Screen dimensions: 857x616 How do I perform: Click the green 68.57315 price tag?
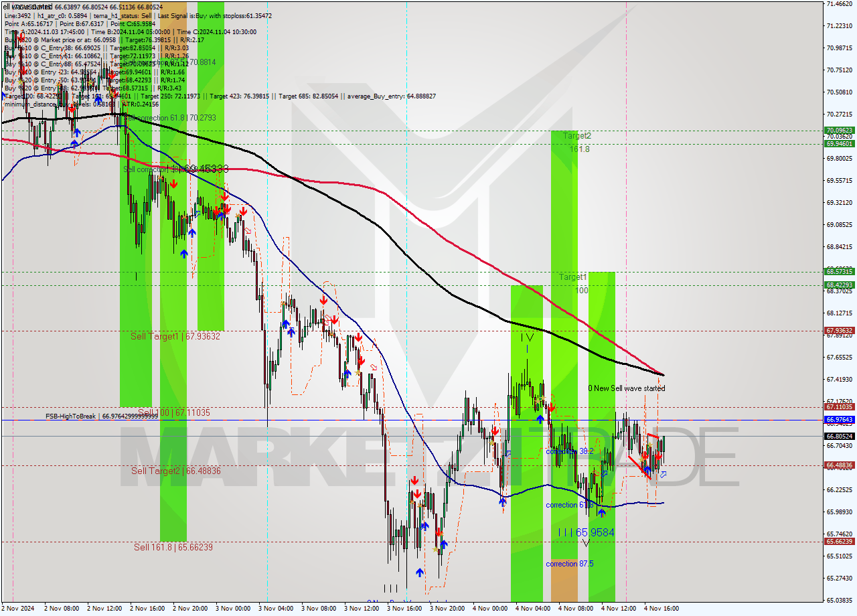[840, 271]
